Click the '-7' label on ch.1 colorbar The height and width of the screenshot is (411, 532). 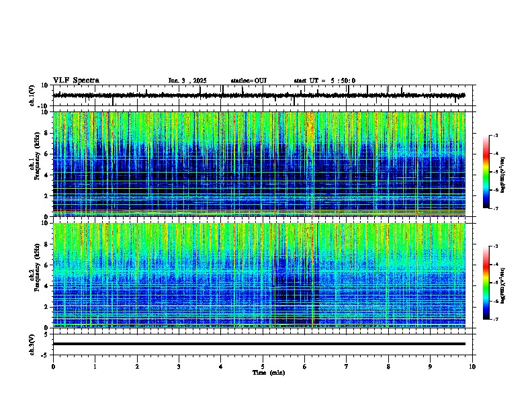tap(495, 208)
